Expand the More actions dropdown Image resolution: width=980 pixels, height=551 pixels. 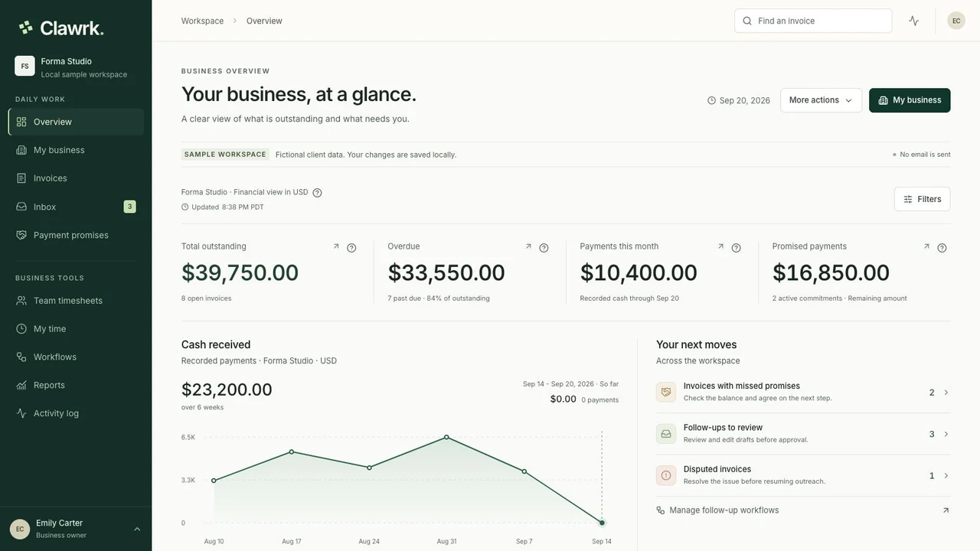click(821, 100)
